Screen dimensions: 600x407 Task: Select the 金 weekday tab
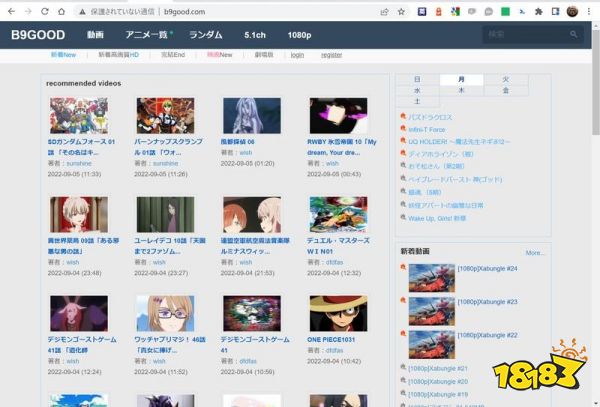coord(506,91)
